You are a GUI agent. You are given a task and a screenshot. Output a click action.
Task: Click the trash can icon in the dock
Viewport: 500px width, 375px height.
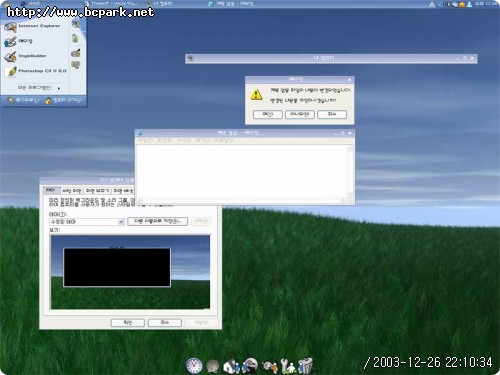coord(305,366)
